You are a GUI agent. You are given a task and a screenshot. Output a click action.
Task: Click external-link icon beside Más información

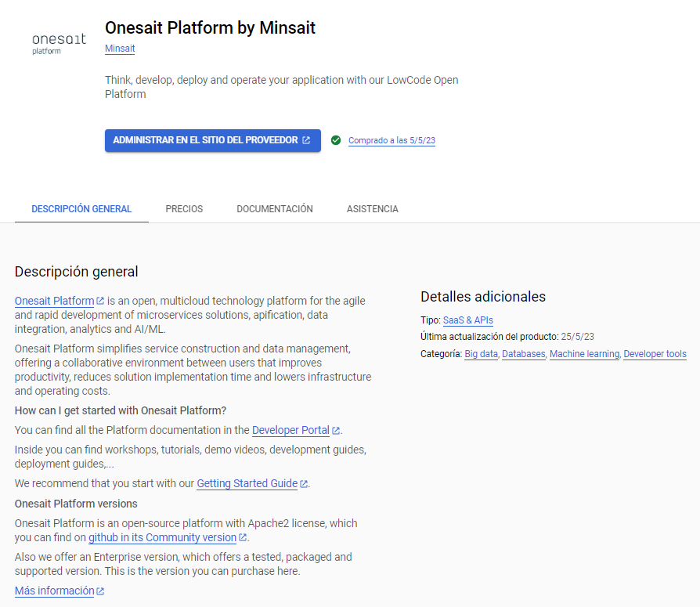[x=100, y=591]
